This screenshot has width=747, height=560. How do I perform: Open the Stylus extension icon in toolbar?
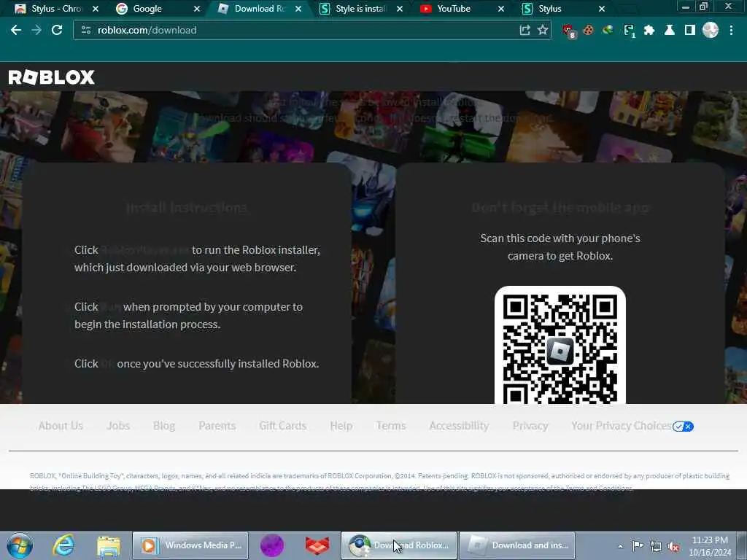pyautogui.click(x=630, y=31)
